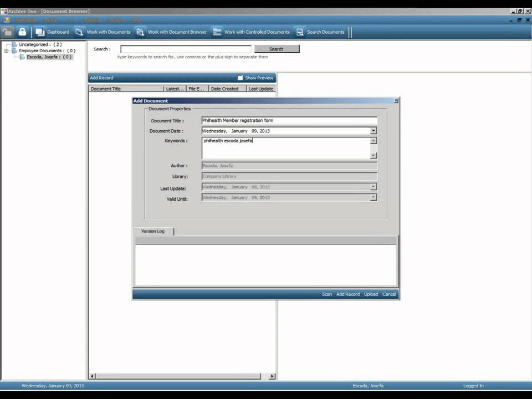Click the Escoda, Josefa folder icon
The image size is (532, 399).
[22, 57]
